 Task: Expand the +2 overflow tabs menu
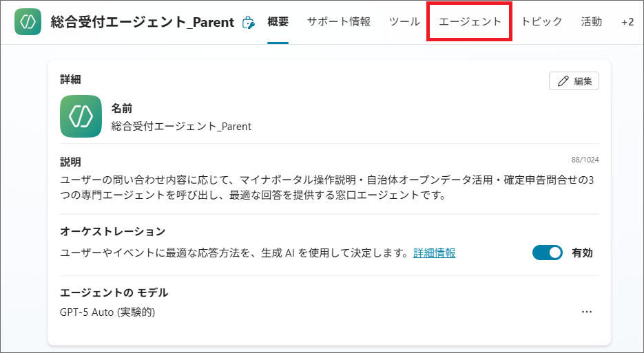(x=627, y=22)
